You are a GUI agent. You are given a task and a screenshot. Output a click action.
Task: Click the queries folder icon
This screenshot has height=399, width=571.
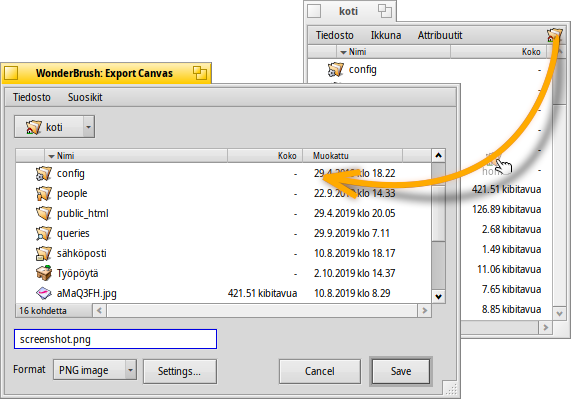44,234
